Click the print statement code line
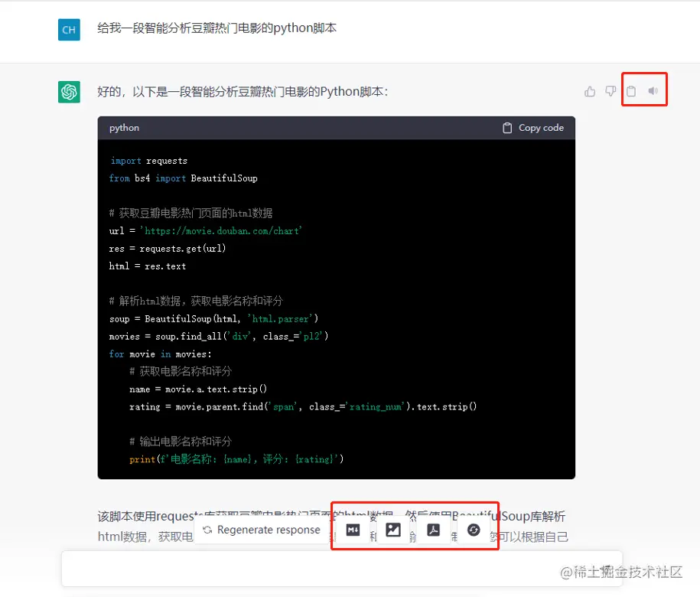Viewport: 700px width, 597px height. [x=236, y=459]
